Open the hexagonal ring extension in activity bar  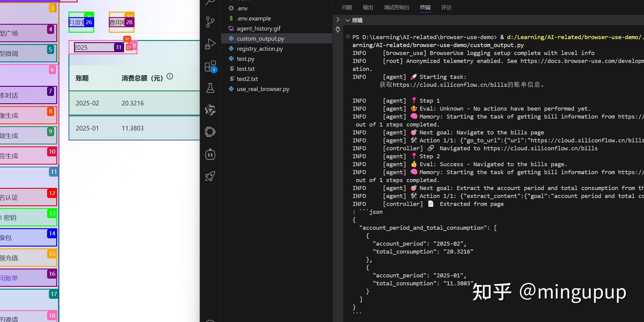point(210,132)
